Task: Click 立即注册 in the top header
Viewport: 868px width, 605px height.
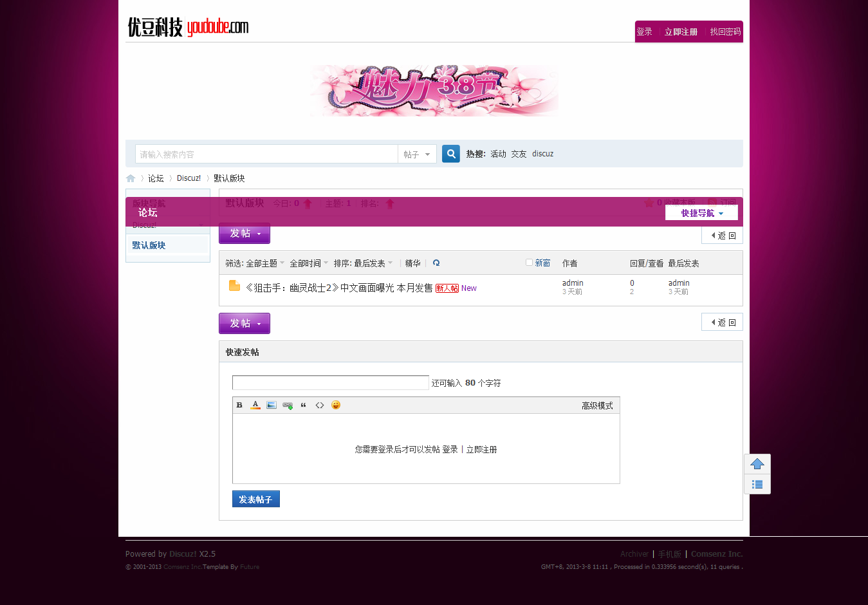Action: pyautogui.click(x=681, y=32)
